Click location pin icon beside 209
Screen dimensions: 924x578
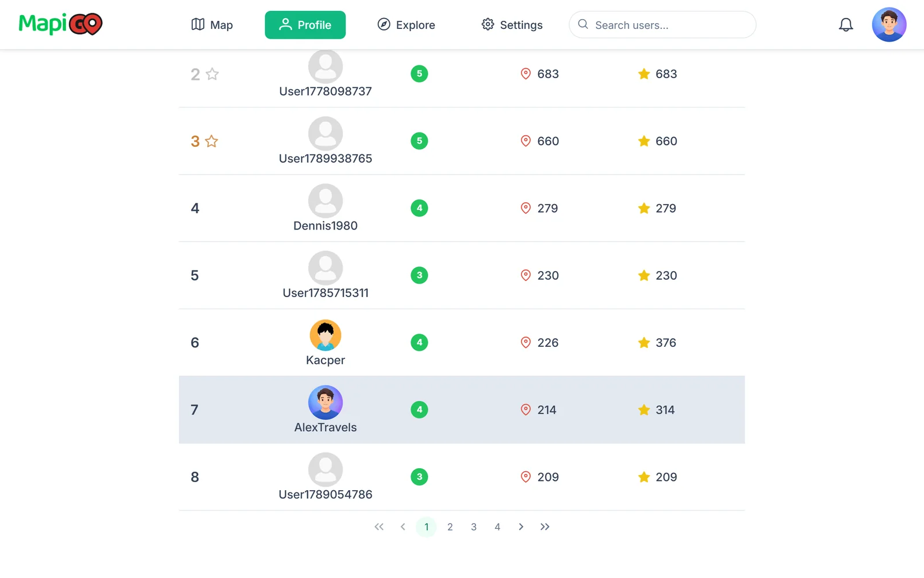[x=526, y=477]
